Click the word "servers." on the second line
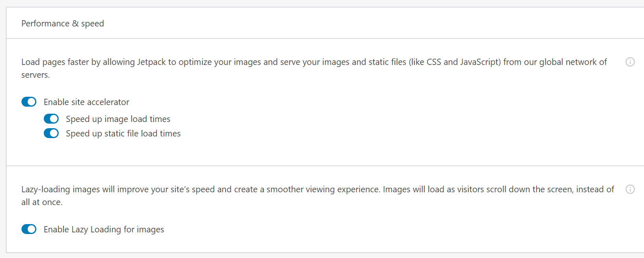Viewport: 644px width, 258px height. [36, 76]
